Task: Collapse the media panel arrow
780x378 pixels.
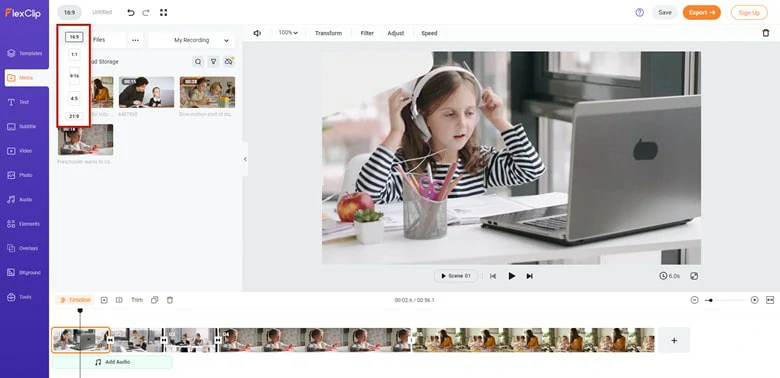Action: click(245, 159)
